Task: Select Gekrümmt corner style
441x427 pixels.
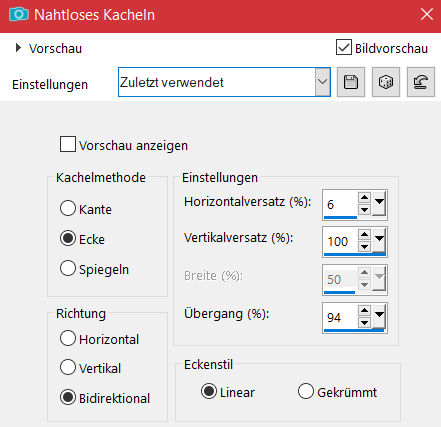Action: 306,391
